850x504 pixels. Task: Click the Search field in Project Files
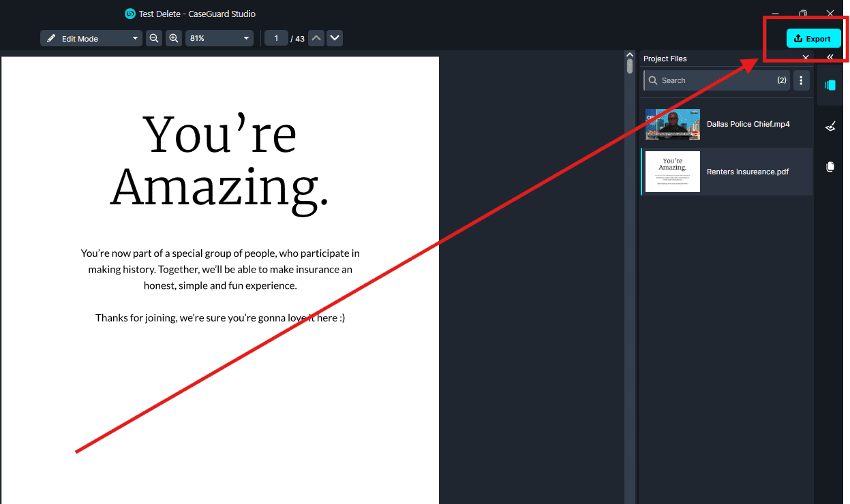(709, 80)
